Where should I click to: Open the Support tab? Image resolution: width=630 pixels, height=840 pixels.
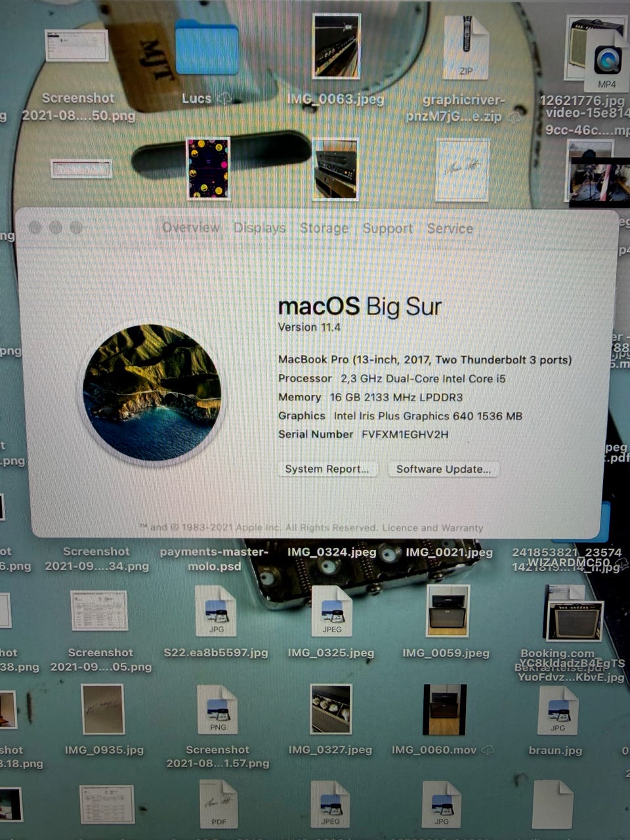388,228
